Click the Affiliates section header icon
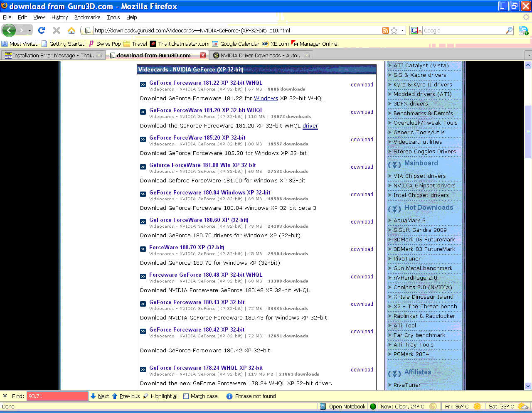Screen dimensions: 532x413 394,374
